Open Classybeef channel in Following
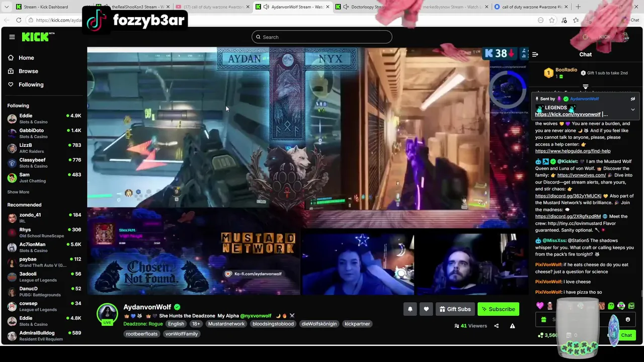Screen dimensions: 644x362 click(x=44, y=163)
